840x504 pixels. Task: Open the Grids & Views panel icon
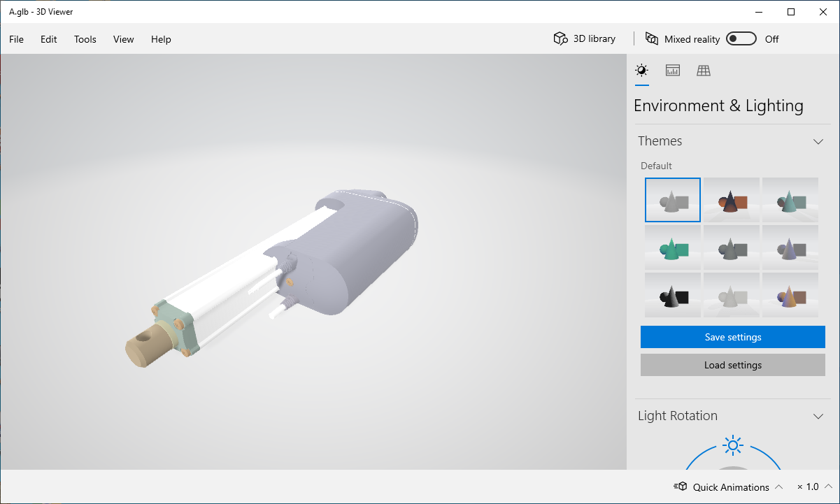click(703, 70)
